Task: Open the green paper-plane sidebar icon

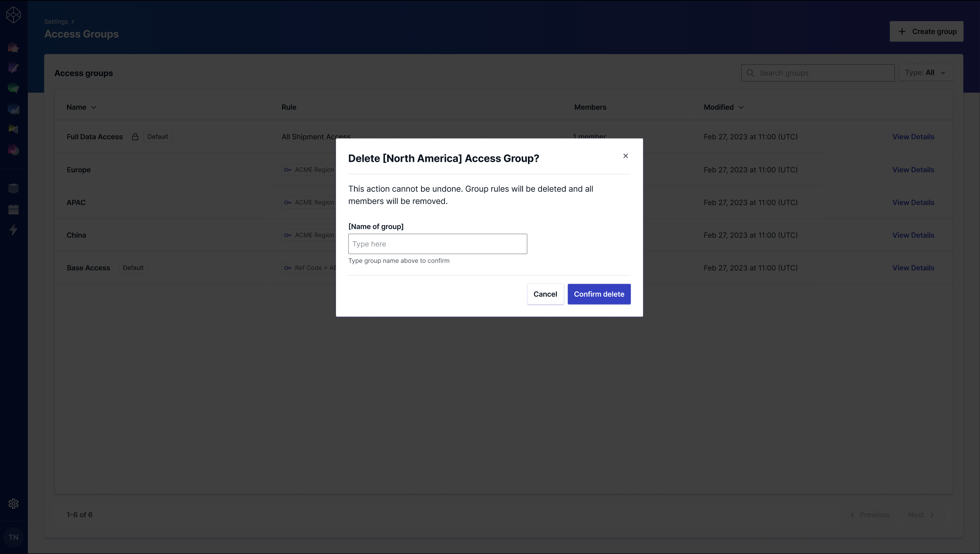Action: [x=13, y=88]
